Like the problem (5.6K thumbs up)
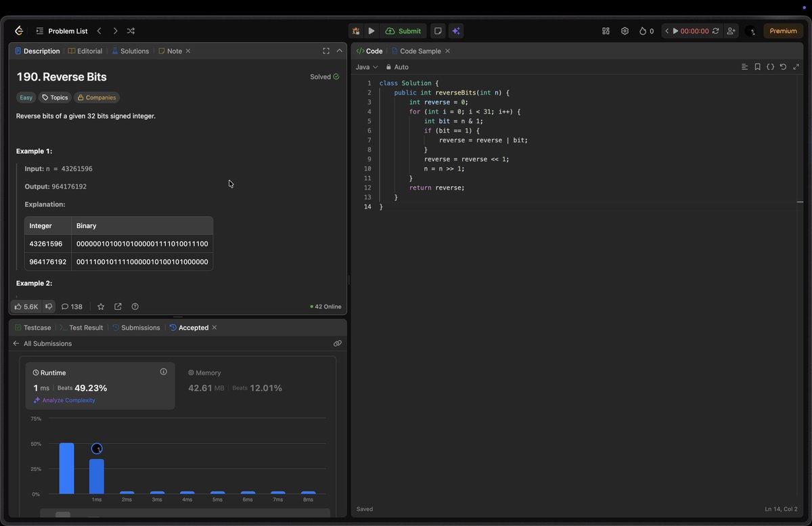 coord(26,307)
